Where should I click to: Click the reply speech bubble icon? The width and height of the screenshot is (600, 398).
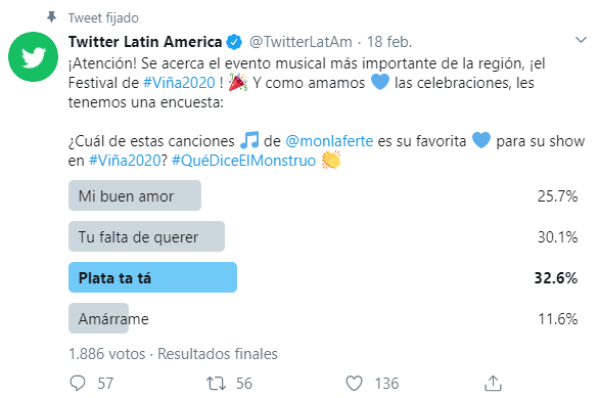click(x=78, y=383)
